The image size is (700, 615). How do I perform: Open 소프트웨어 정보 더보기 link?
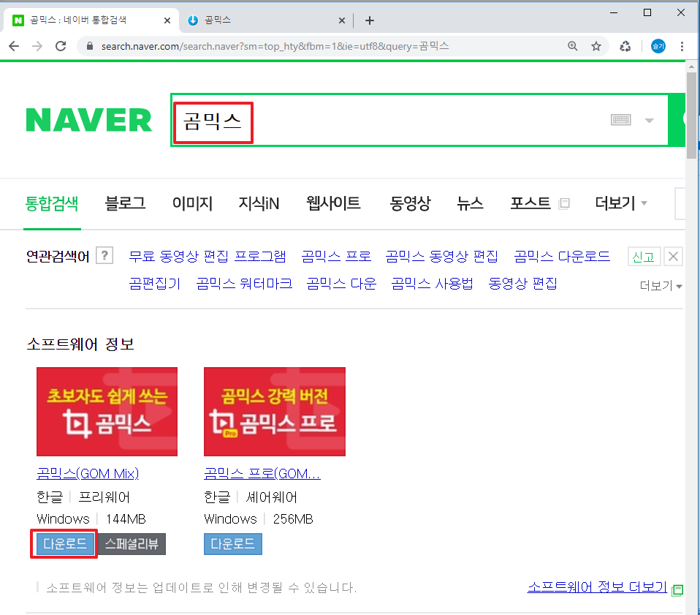[597, 587]
